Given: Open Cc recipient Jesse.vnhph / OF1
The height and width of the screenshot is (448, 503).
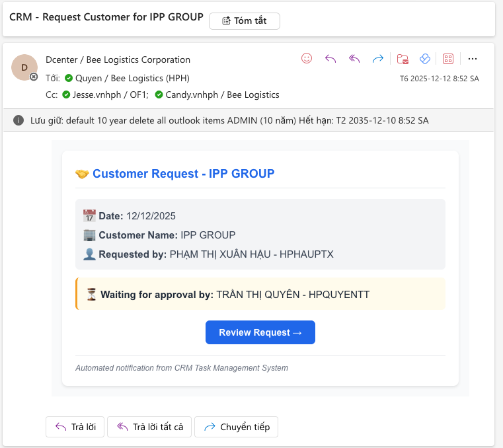Looking at the screenshot, I should [110, 95].
